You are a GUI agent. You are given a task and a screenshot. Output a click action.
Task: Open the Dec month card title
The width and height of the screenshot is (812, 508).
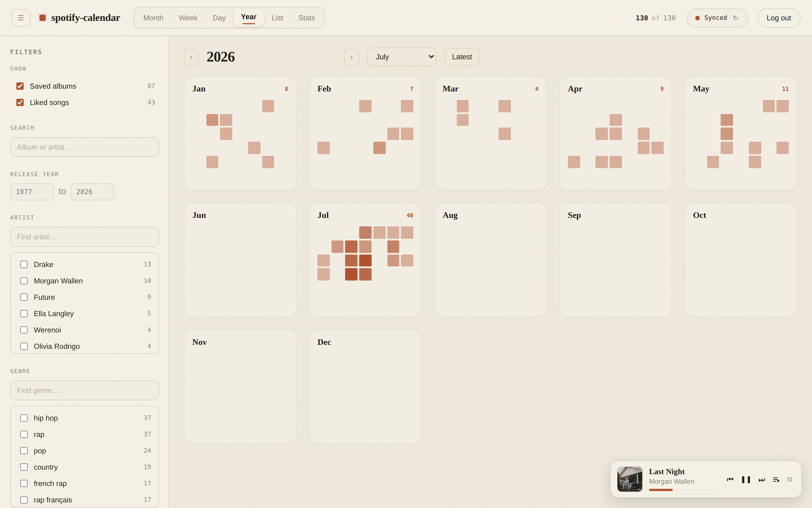(x=324, y=342)
